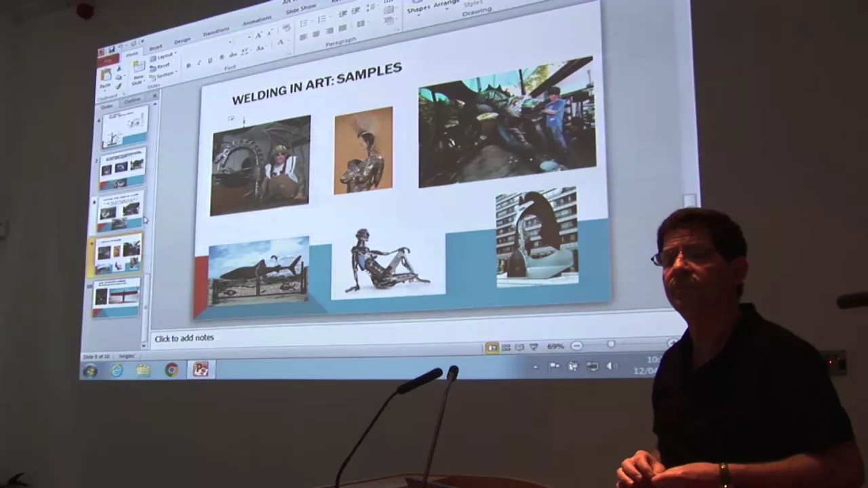
Task: Click the Redo arrow in title bar
Action: 133,44
